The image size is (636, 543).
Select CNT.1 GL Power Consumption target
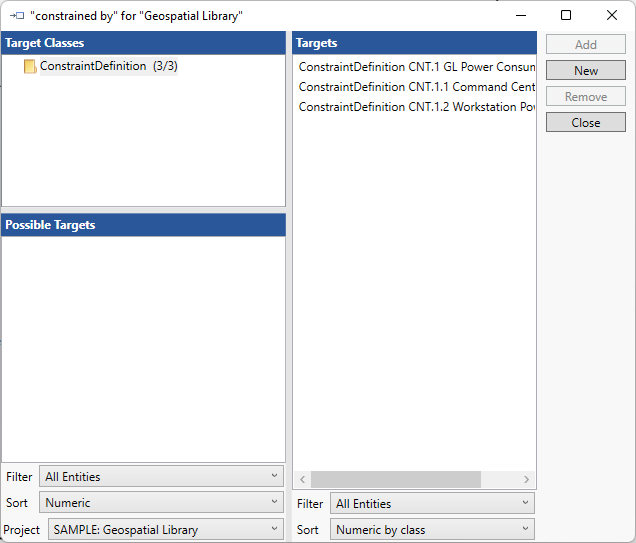tap(416, 67)
